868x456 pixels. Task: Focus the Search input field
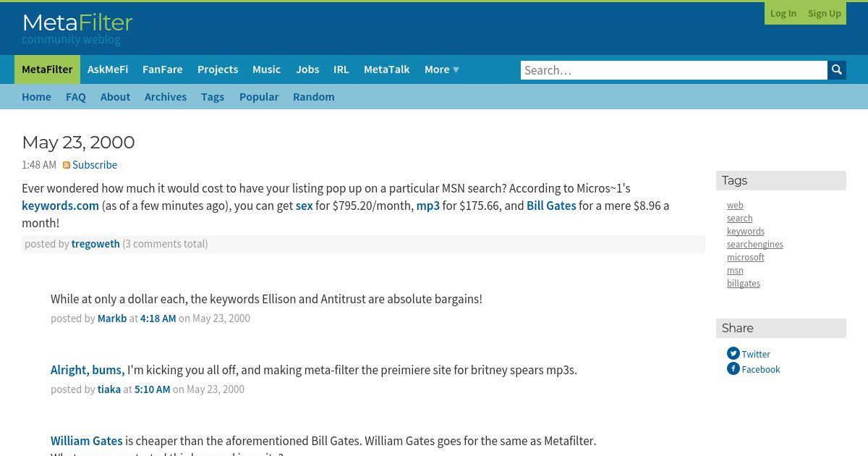(x=674, y=70)
